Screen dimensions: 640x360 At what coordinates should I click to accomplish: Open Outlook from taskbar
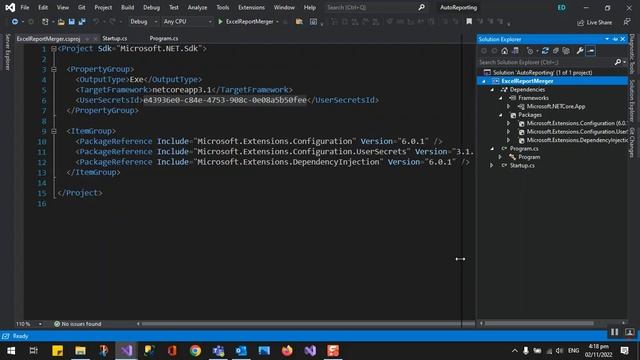[x=241, y=351]
